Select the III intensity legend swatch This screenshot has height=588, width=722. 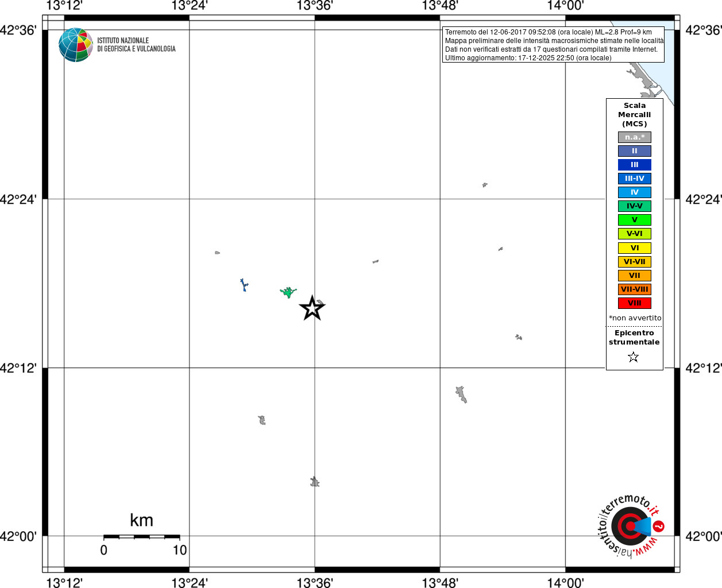click(x=635, y=165)
